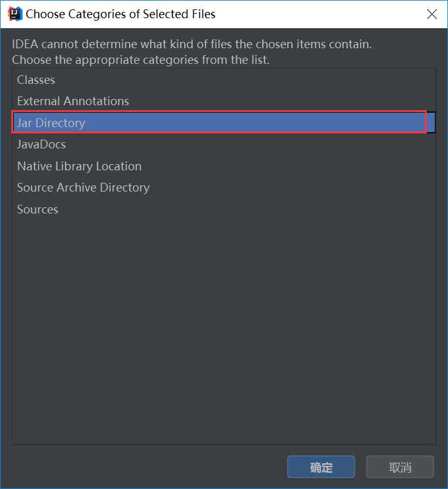Click empty space right of Classes label
Viewport: 448px width, 489px height.
click(245, 80)
